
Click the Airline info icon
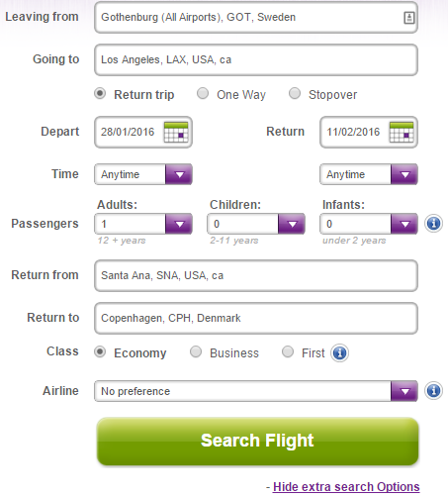pyautogui.click(x=433, y=391)
